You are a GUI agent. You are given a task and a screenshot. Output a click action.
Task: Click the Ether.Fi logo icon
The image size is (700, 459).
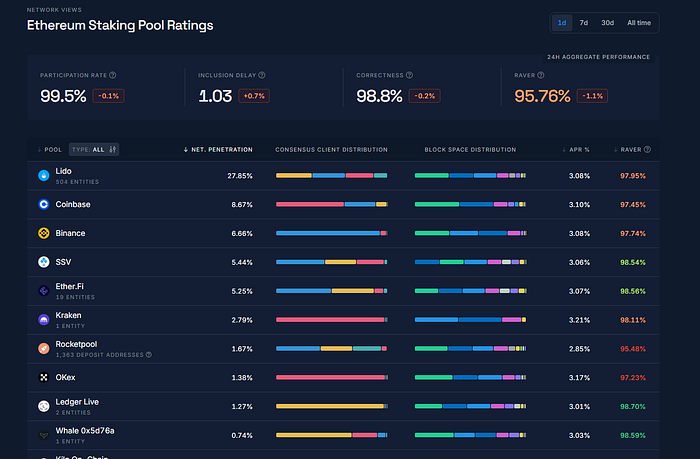pos(43,291)
